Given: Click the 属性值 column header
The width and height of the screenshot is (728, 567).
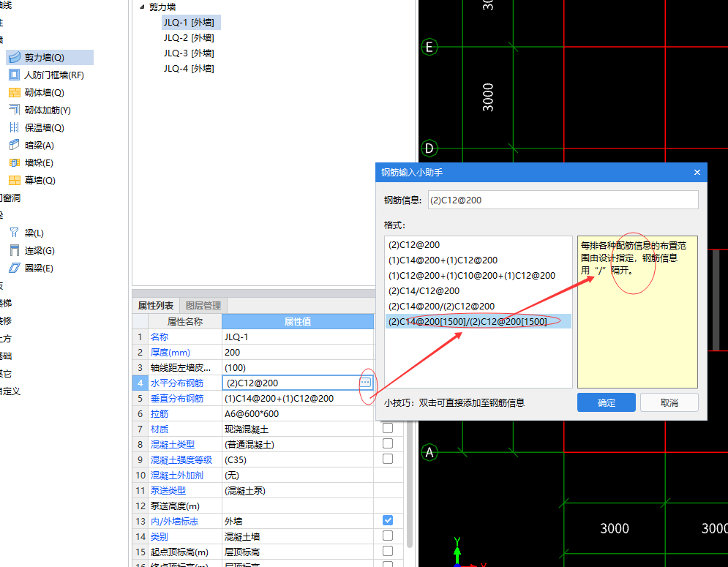Looking at the screenshot, I should (x=298, y=321).
